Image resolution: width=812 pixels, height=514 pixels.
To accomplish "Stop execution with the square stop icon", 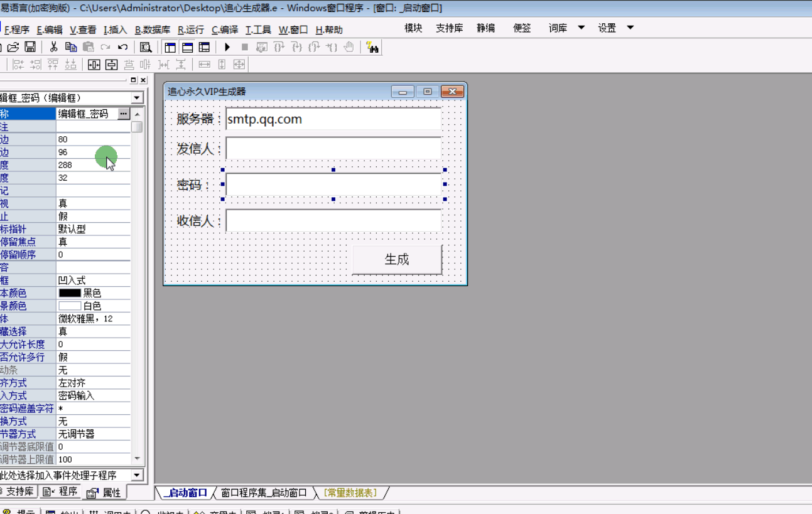I will (x=245, y=47).
